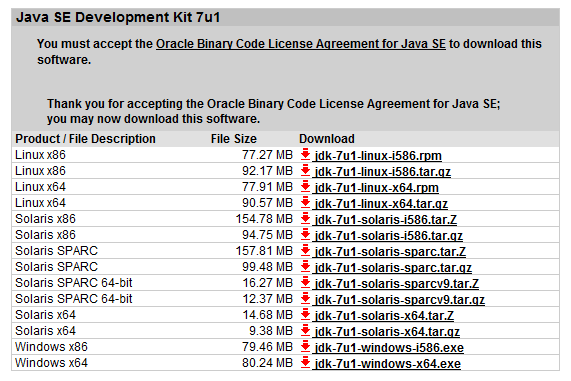
Task: Click download arrow icon for jdk-7u1-solaris-x64.tar.Z
Action: point(305,315)
